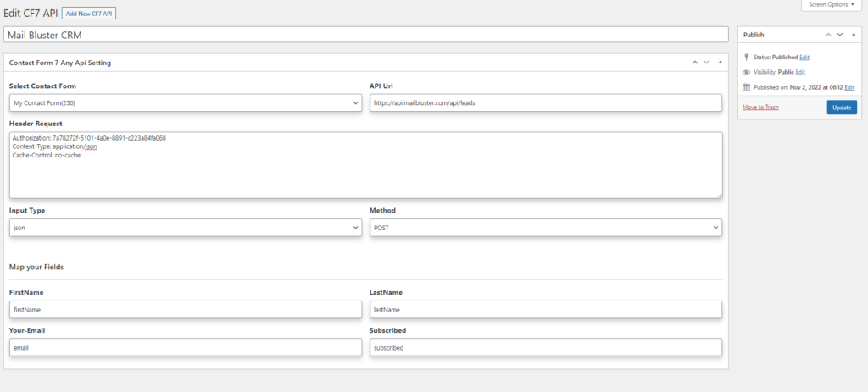
Task: Edit the Published on date link
Action: (849, 87)
